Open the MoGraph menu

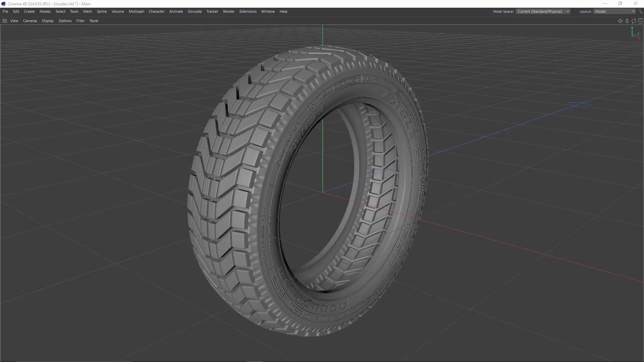[x=136, y=11]
